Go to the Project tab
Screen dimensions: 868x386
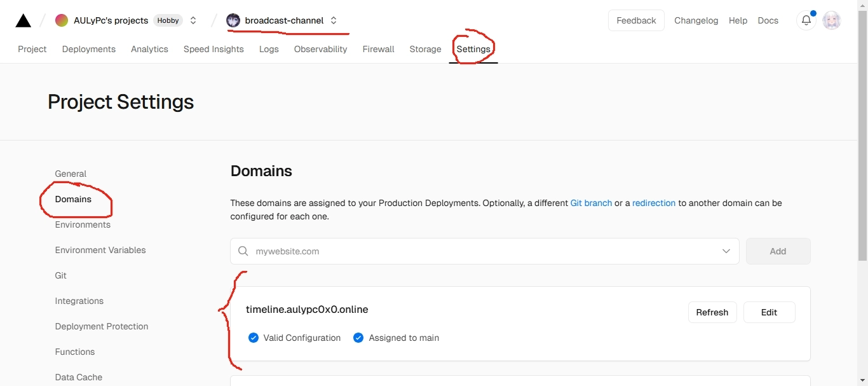point(32,49)
